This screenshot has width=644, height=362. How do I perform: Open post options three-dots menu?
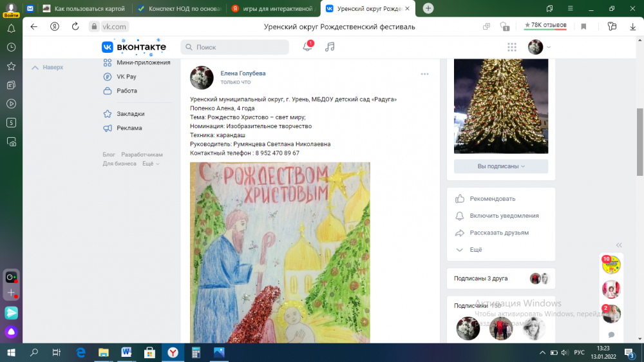[424, 74]
